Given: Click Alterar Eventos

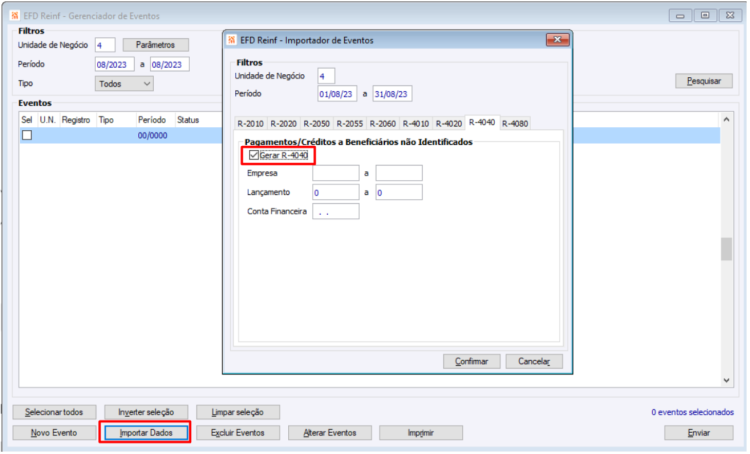Looking at the screenshot, I should (330, 432).
